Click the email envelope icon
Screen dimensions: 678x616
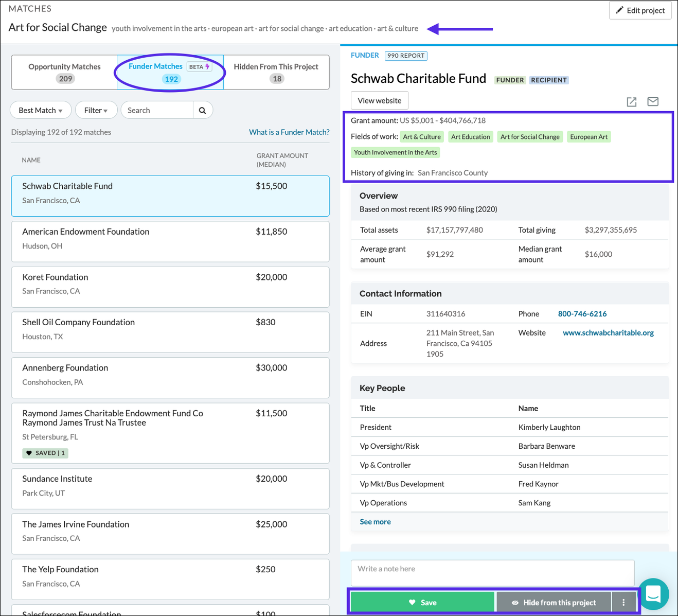653,101
